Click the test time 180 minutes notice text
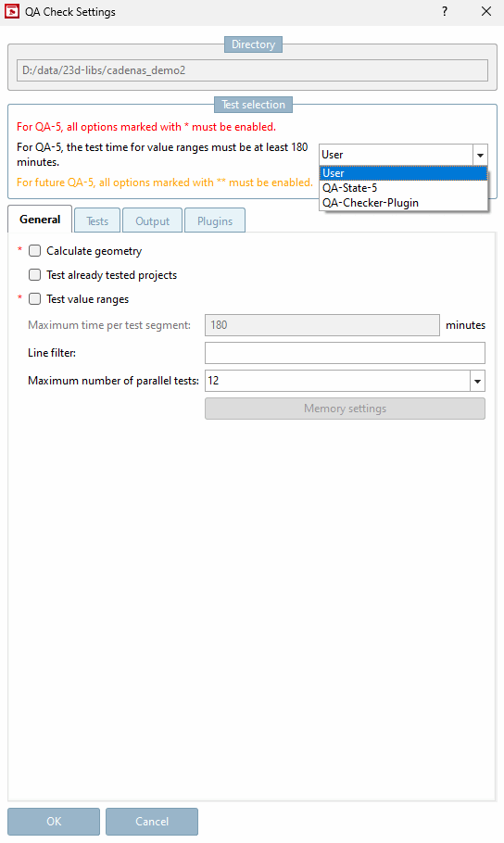504x843 pixels. (x=162, y=155)
